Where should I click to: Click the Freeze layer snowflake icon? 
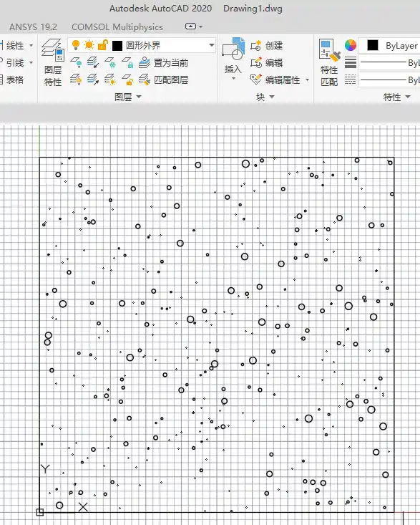coord(110,62)
